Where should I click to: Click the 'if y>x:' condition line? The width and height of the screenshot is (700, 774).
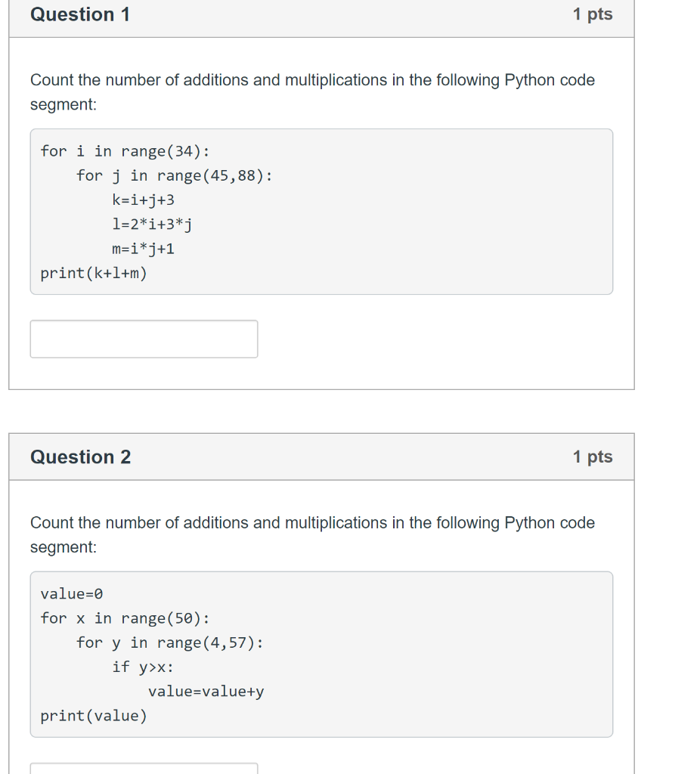coord(143,667)
